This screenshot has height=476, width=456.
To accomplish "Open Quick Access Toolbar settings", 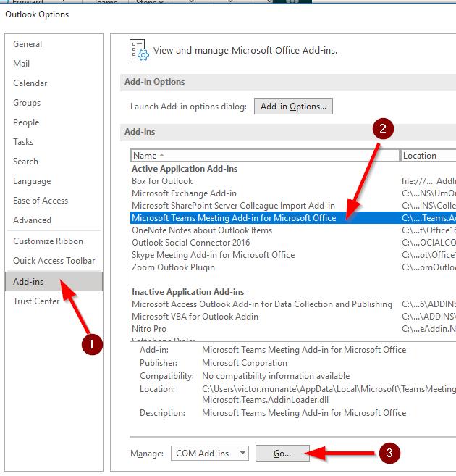I will pyautogui.click(x=54, y=261).
